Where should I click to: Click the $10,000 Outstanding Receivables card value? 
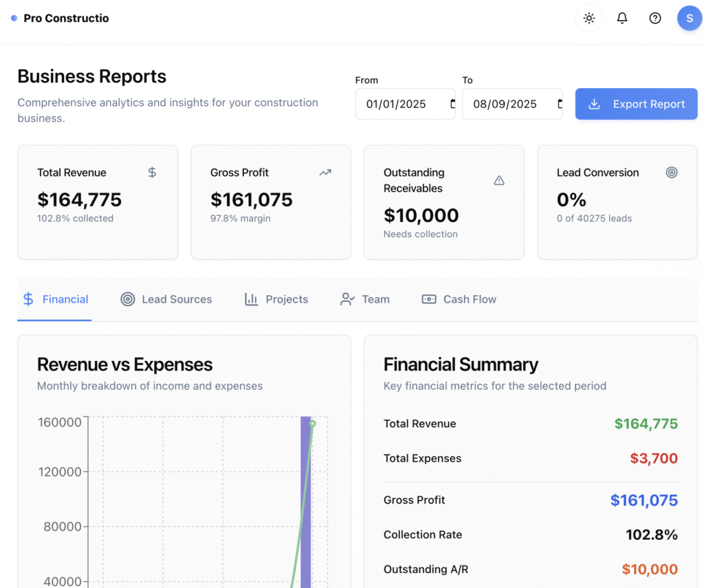pyautogui.click(x=421, y=215)
